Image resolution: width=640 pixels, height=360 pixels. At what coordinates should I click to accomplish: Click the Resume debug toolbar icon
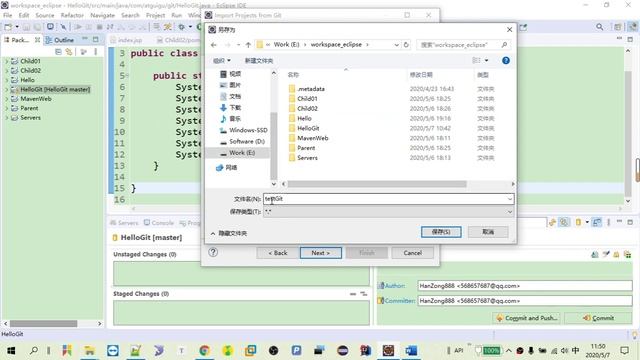[78, 27]
